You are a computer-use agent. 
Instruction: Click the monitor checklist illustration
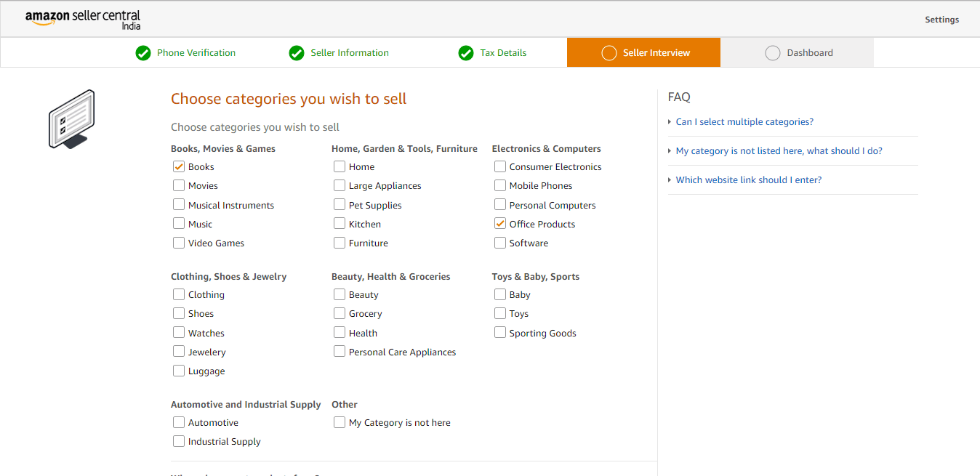(x=71, y=119)
